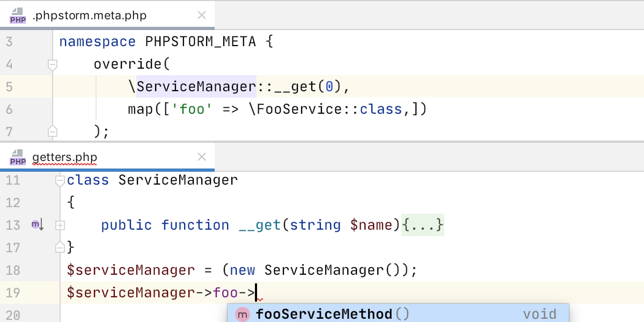This screenshot has width=644, height=322.
Task: Collapse the ServiceManager class on line 11
Action: click(x=60, y=180)
